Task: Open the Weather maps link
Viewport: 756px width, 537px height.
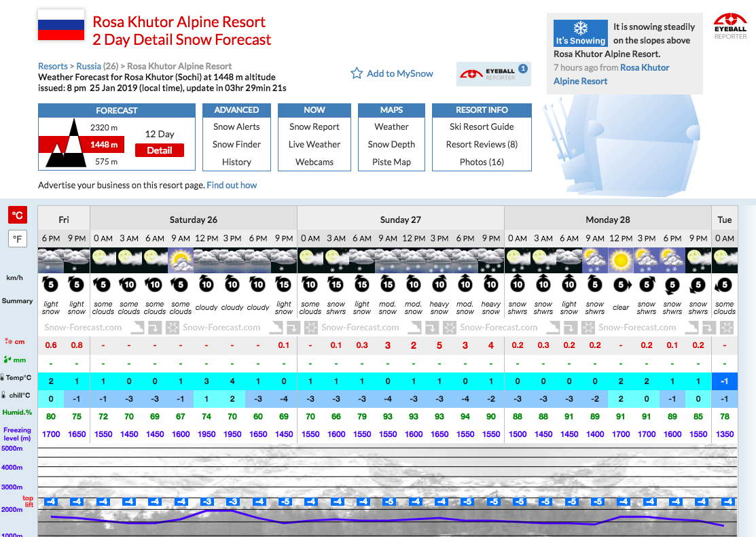Action: pos(391,126)
